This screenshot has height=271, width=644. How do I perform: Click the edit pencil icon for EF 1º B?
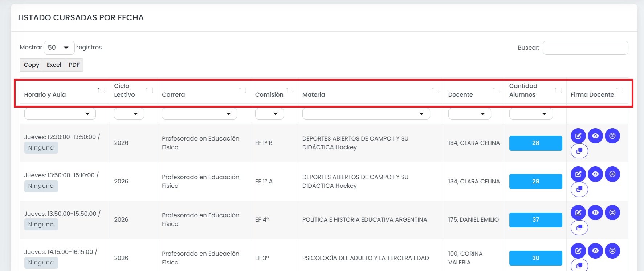[x=578, y=136]
